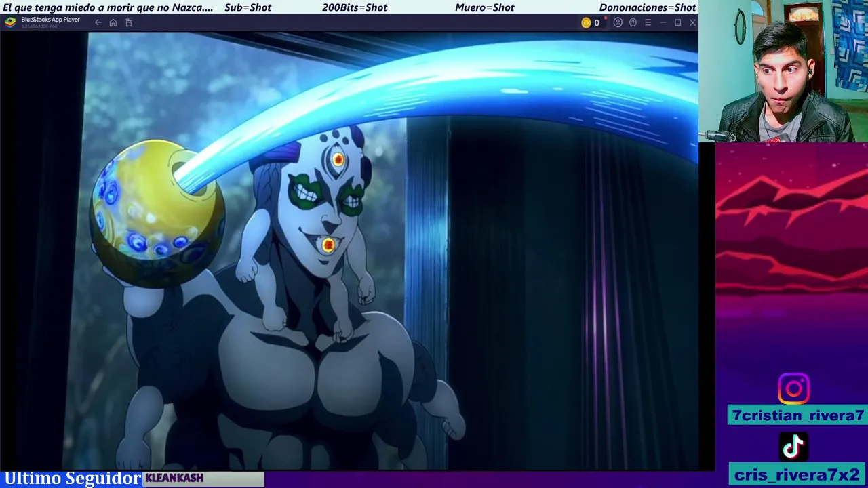
Task: Open the BlueStacks help question mark icon
Action: pyautogui.click(x=633, y=22)
